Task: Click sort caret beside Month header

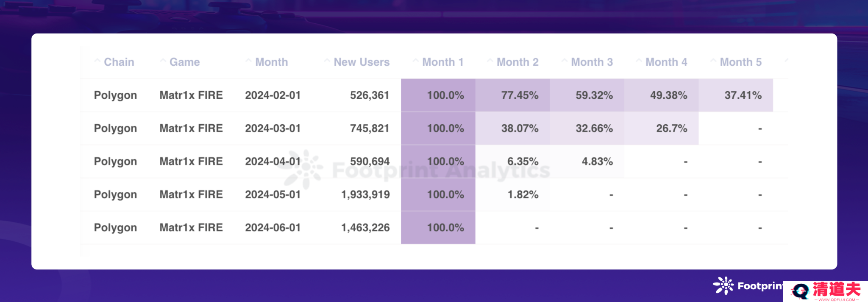Action: point(248,61)
